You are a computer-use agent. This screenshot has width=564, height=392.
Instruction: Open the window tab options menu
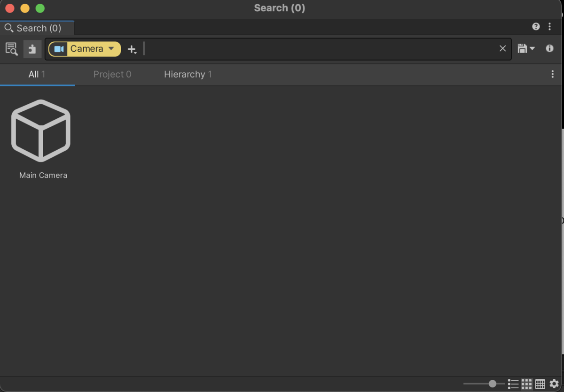click(549, 27)
